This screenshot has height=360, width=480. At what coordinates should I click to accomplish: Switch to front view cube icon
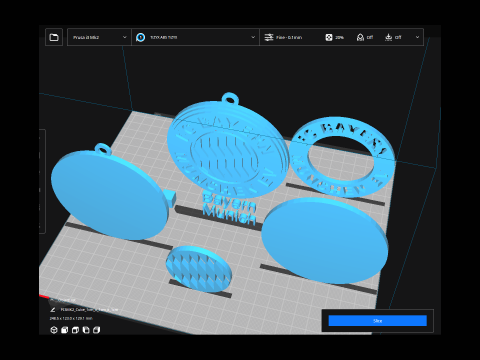coord(65,330)
